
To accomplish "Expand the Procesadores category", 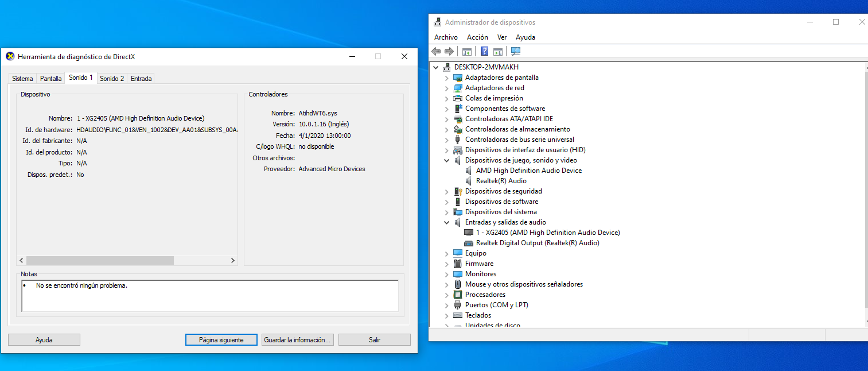I will (x=447, y=295).
